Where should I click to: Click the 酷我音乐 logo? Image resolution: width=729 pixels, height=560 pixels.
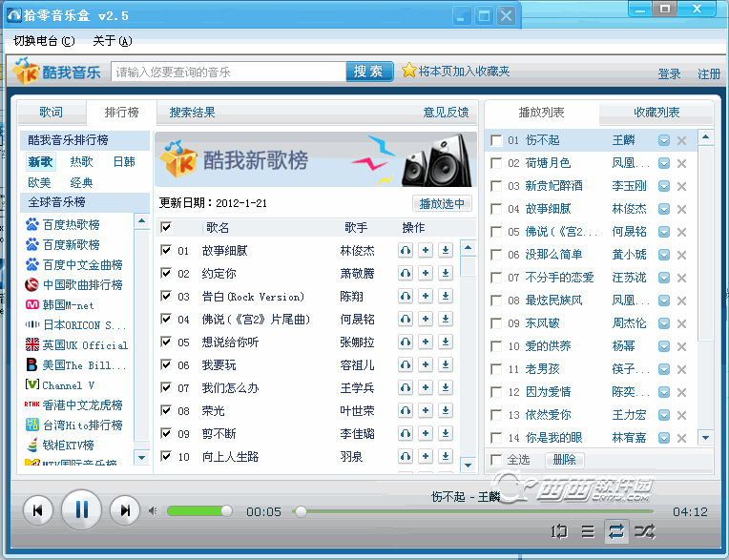[x=56, y=72]
